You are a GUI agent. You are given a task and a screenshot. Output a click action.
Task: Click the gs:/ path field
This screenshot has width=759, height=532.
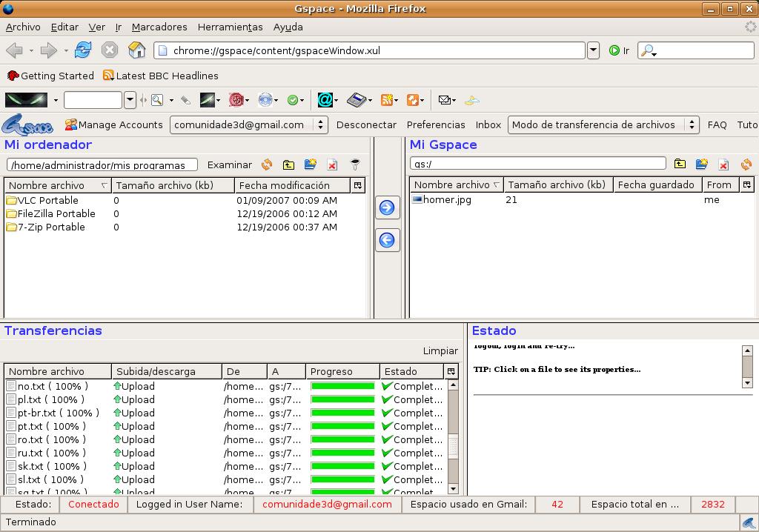click(538, 164)
